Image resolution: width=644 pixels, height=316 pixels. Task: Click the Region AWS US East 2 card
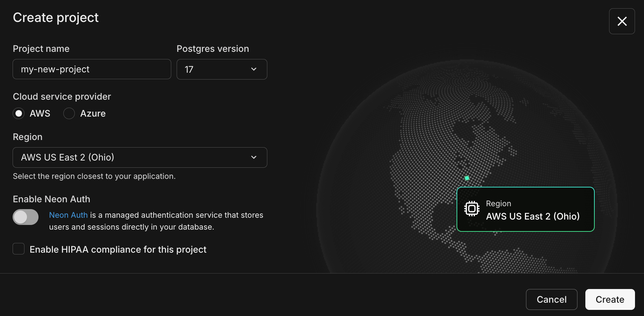[x=525, y=209]
